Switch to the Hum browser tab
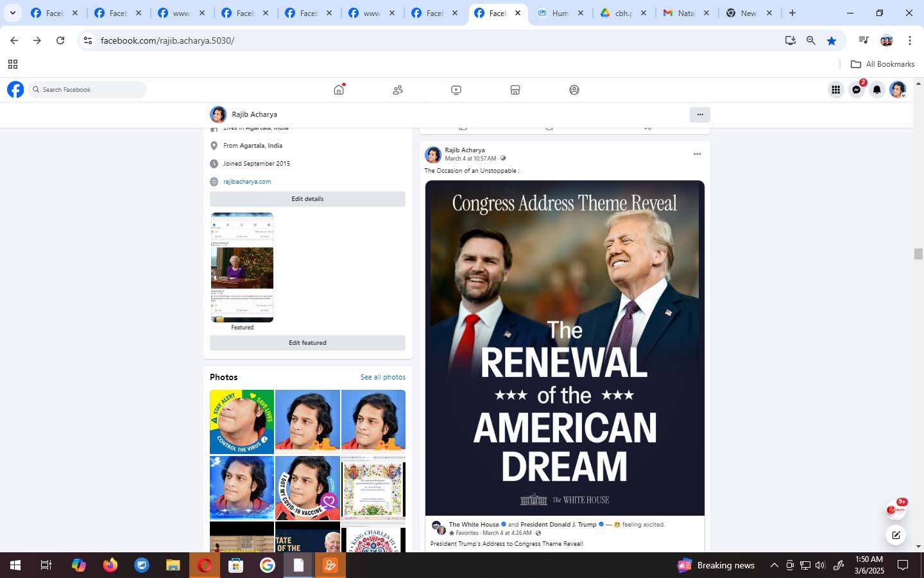 click(x=560, y=13)
